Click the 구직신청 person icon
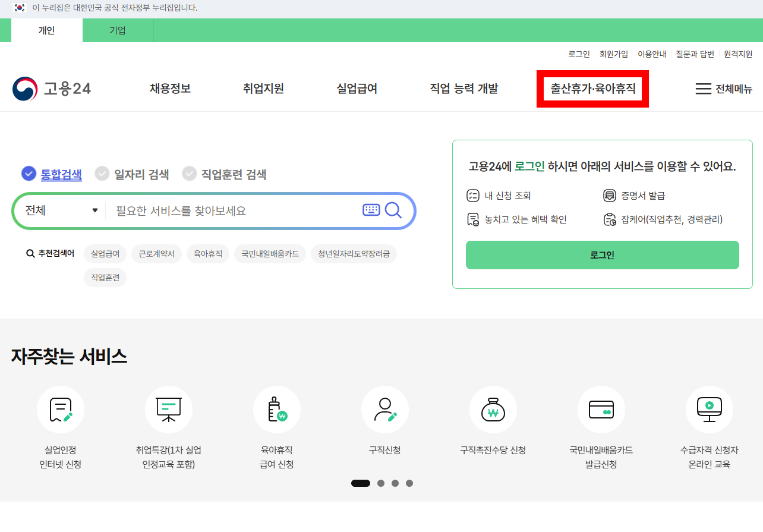763x532 pixels. (x=385, y=409)
